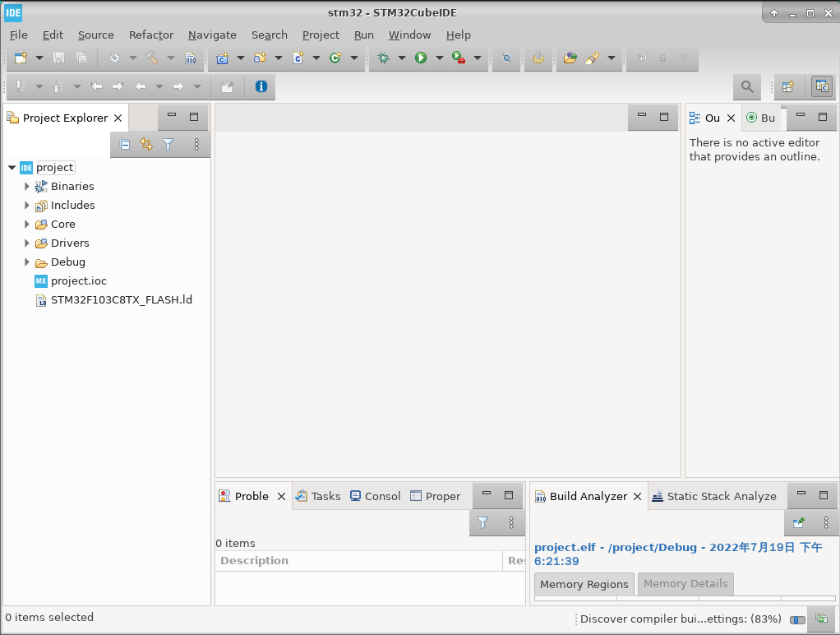This screenshot has width=840, height=635.
Task: Click the 010 binary file toolbar icon
Action: (x=190, y=58)
